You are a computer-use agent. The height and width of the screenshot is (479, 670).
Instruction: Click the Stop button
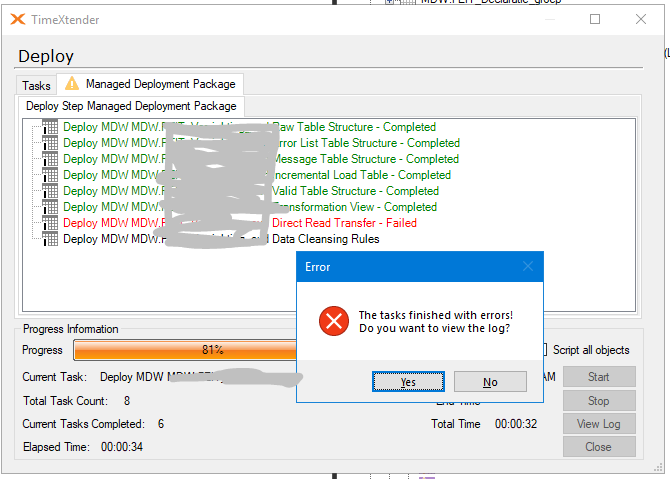pos(599,401)
